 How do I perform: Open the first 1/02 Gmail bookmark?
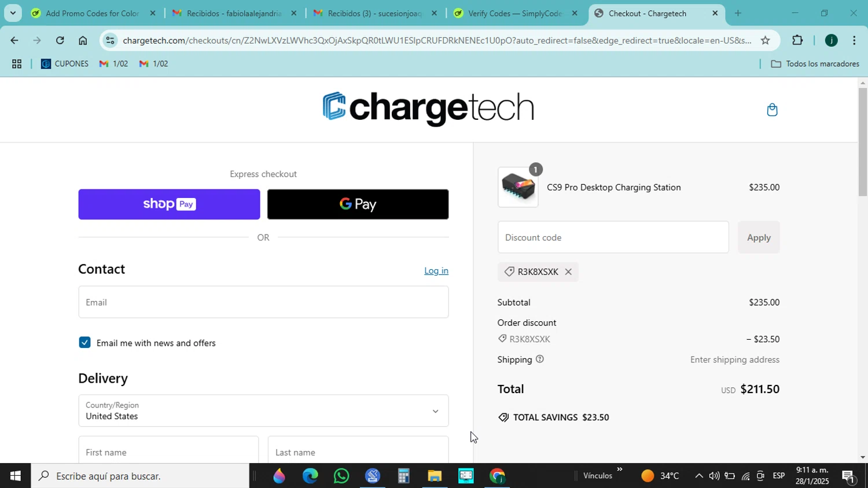click(113, 64)
